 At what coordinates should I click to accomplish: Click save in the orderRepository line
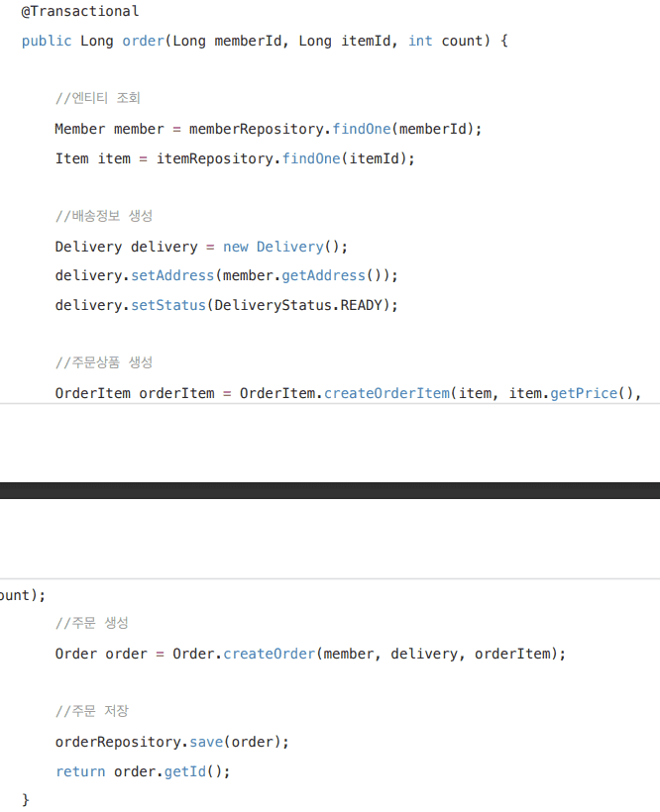pos(206,742)
